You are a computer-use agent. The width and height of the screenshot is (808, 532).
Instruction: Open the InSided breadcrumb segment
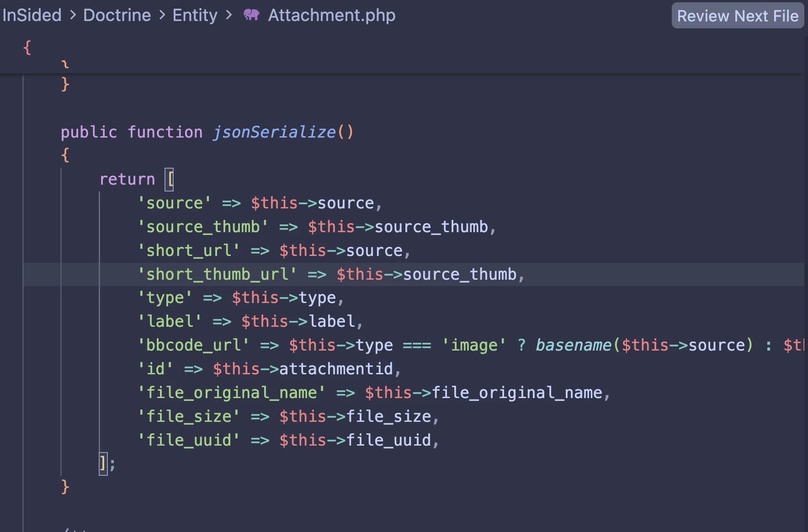coord(32,15)
